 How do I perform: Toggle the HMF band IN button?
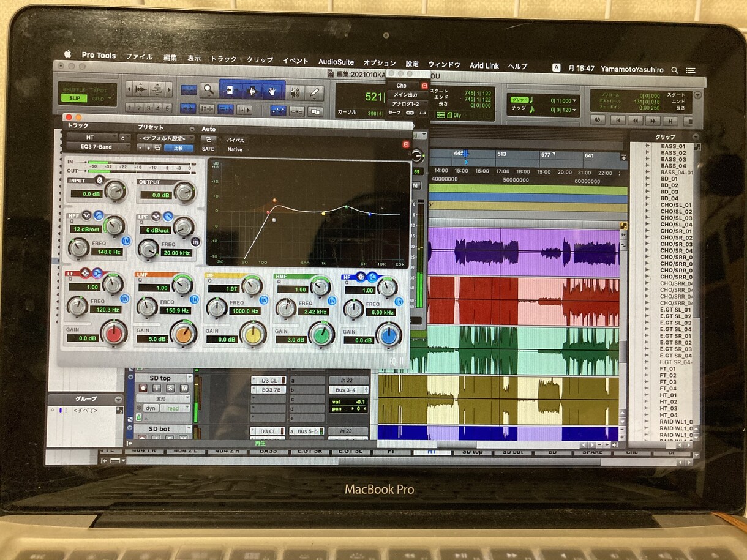pos(331,301)
